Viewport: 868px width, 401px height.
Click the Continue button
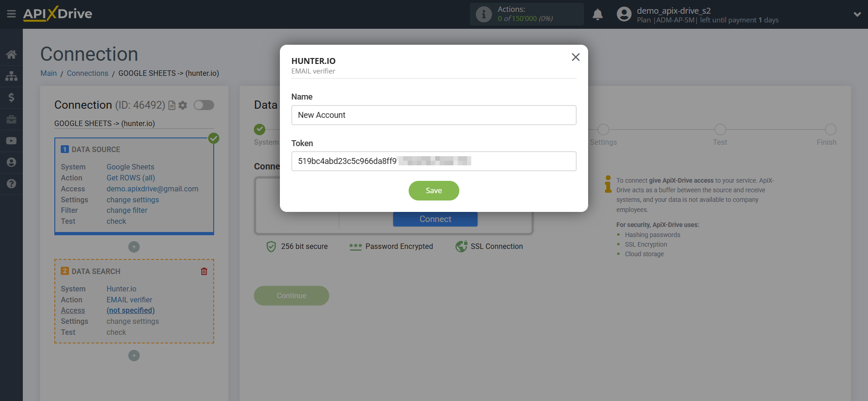point(291,296)
